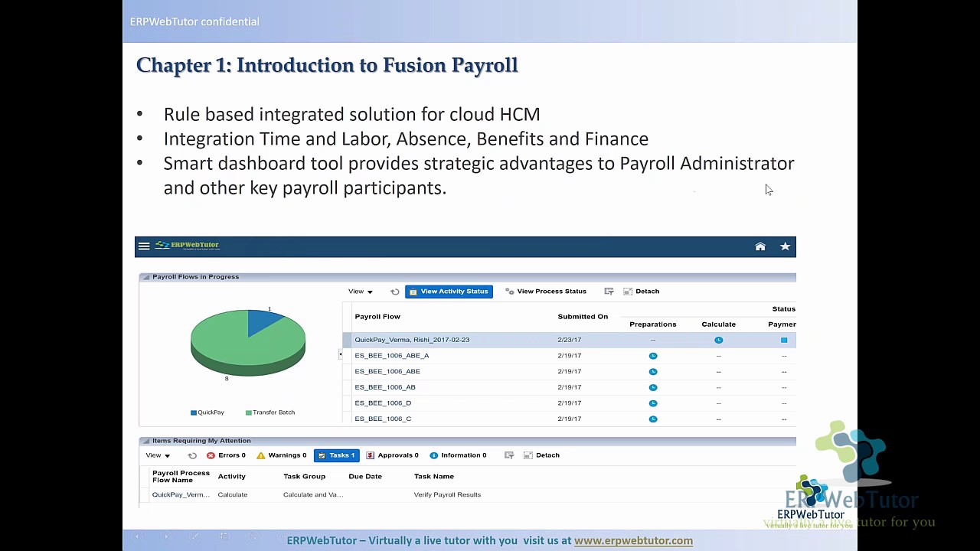This screenshot has height=551, width=980.
Task: Collapse chart pane using splitter arrow
Action: [341, 354]
